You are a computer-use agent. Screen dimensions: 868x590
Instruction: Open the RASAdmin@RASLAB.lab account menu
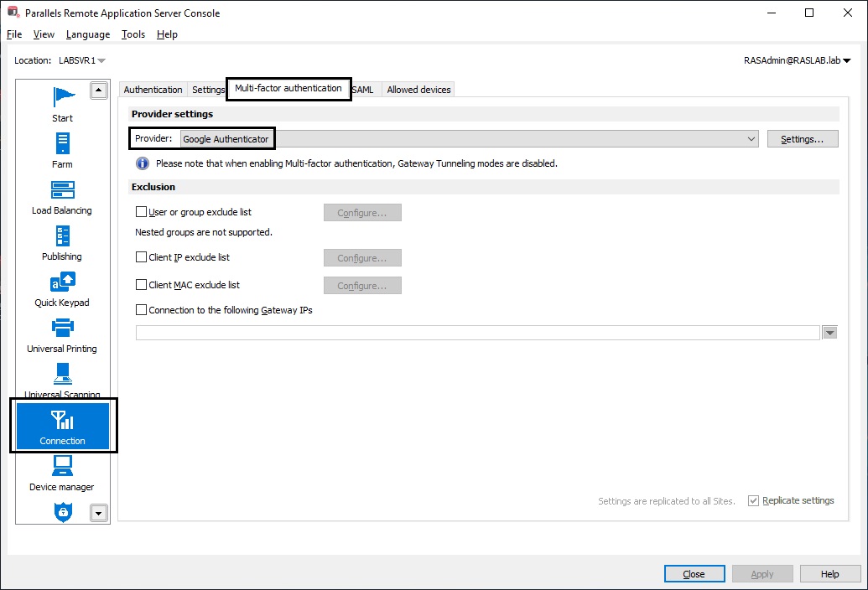tap(798, 60)
